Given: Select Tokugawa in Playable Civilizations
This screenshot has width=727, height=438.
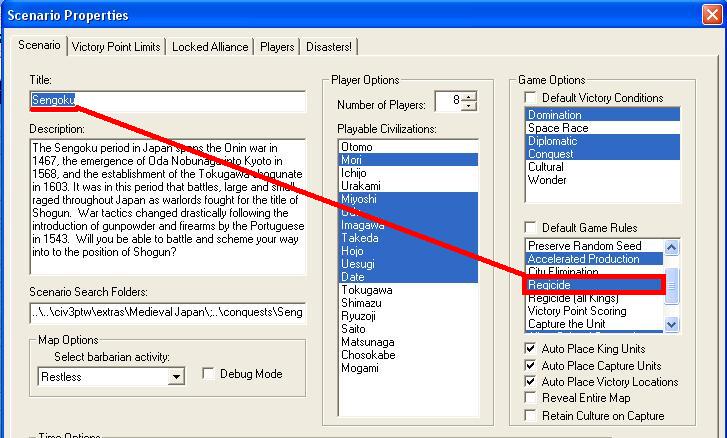Looking at the screenshot, I should (366, 290).
